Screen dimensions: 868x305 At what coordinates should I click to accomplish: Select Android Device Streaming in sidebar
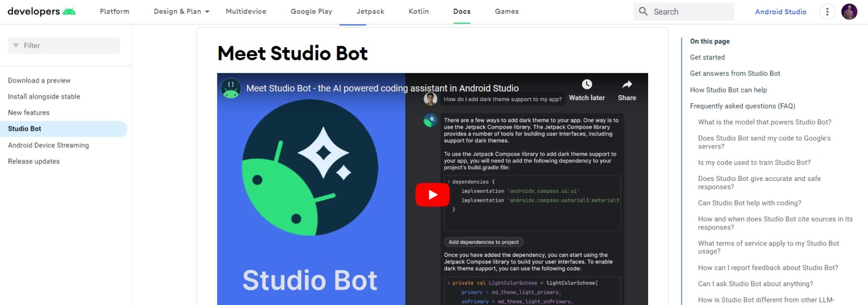pos(48,145)
